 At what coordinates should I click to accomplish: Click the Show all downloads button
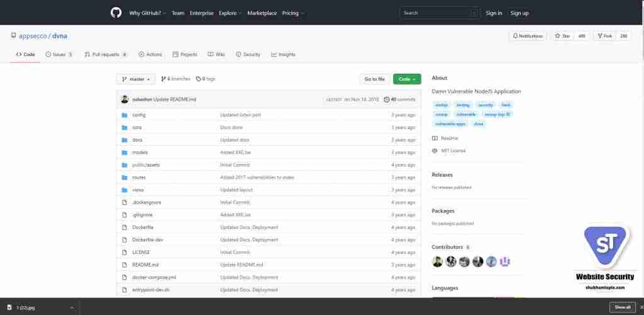pyautogui.click(x=622, y=307)
